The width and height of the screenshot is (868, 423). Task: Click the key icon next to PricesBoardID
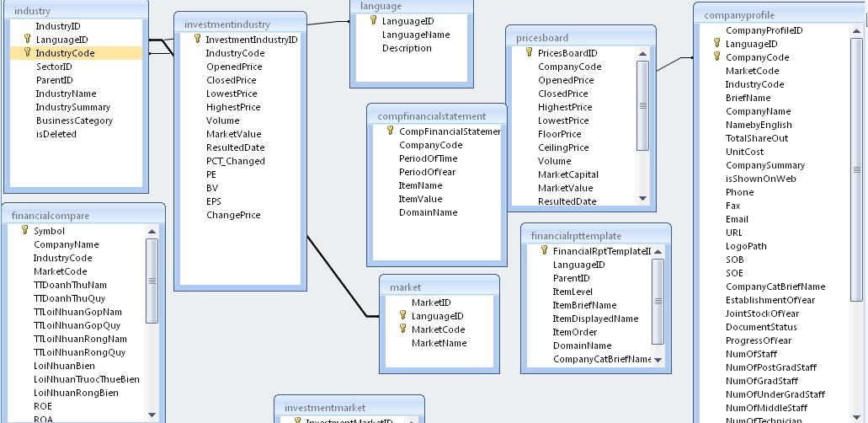[530, 52]
